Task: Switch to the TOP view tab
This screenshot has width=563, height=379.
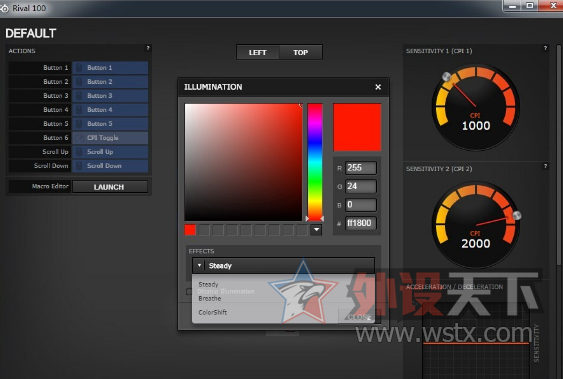Action: tap(301, 52)
